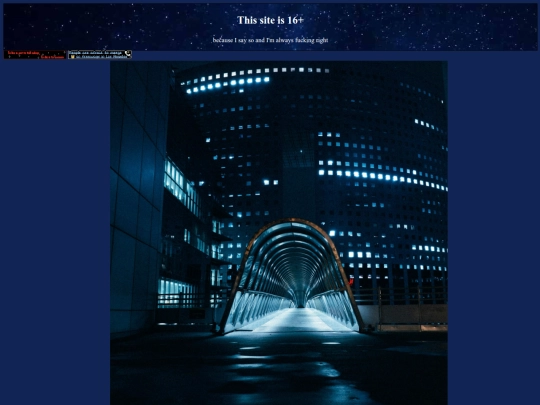Click the white-bordered badge with phone icon
The image size is (540, 405).
pyautogui.click(x=100, y=55)
